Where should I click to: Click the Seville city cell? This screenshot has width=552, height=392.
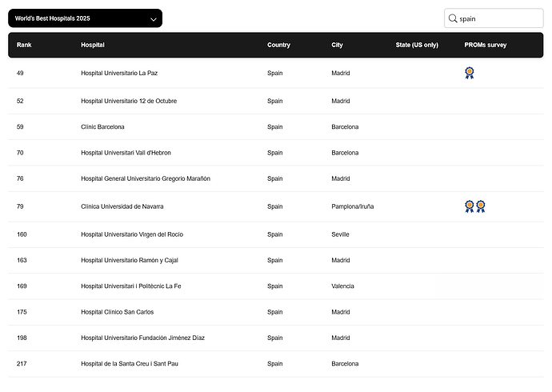coord(340,234)
